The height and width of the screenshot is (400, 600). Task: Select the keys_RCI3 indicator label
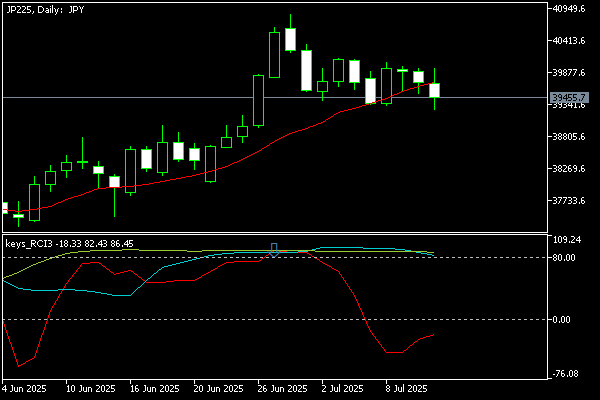(69, 244)
